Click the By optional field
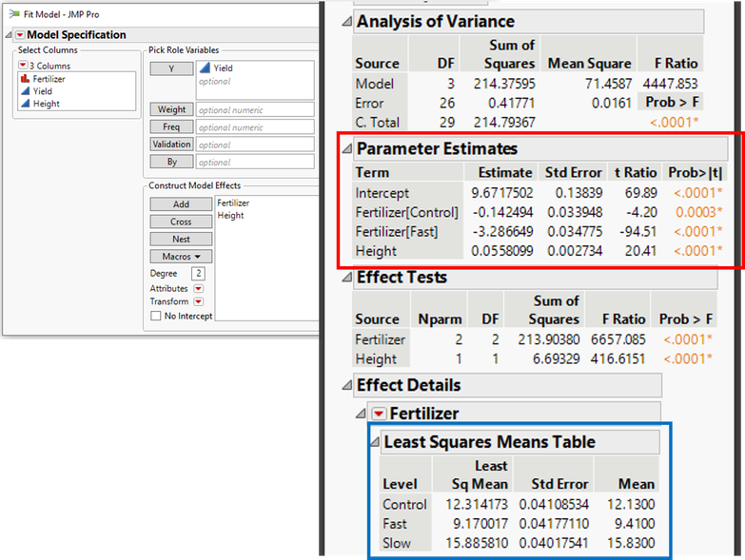This screenshot has width=745, height=560. point(255,162)
